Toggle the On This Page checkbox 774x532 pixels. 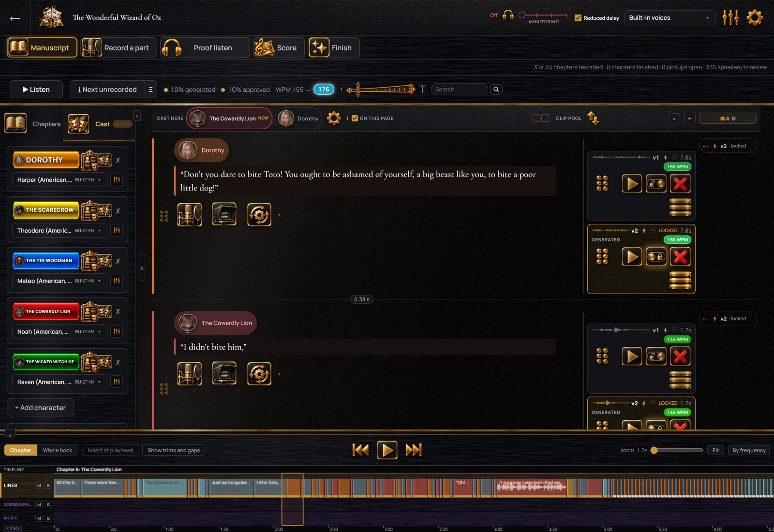[355, 118]
